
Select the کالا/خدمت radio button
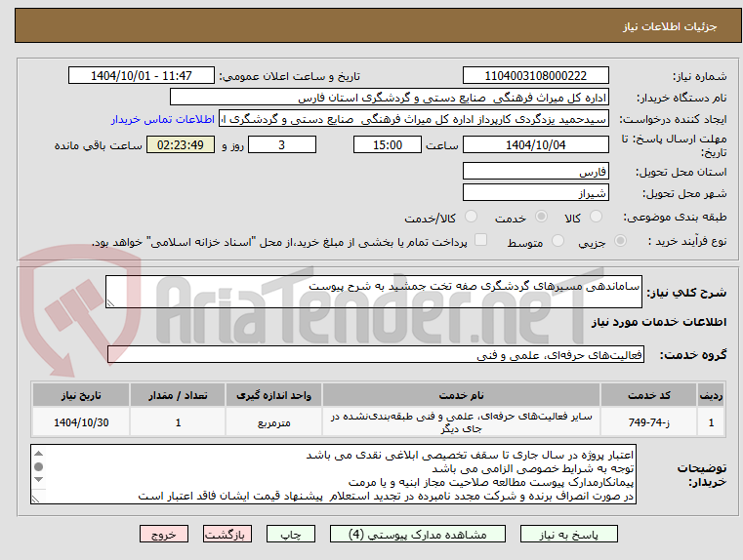(x=471, y=217)
